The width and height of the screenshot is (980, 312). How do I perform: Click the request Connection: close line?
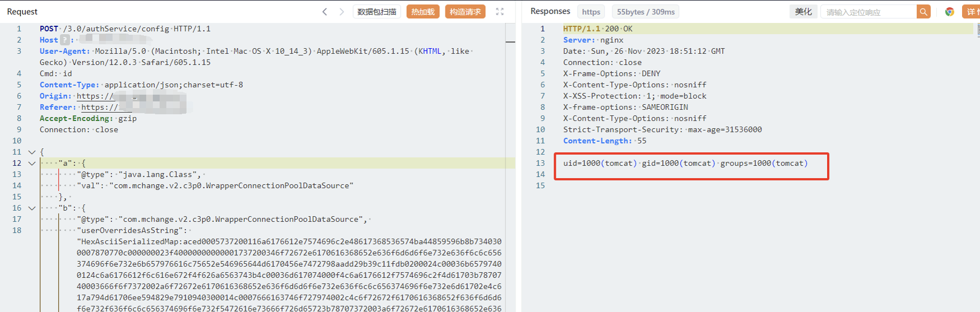(79, 129)
